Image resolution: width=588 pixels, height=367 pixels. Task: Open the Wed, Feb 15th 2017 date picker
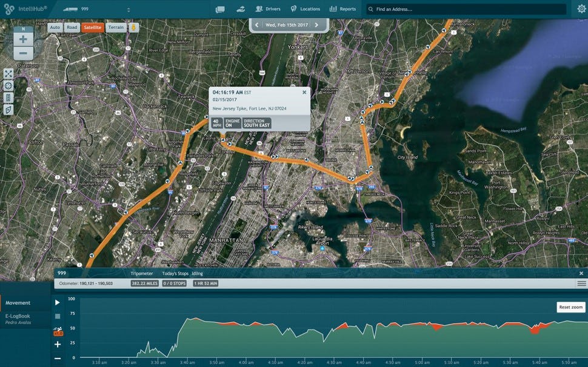tap(287, 25)
